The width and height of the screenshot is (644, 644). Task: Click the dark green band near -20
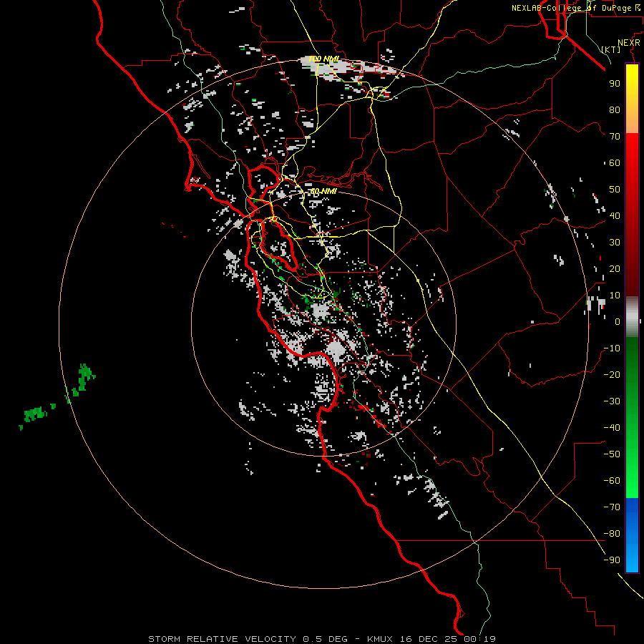pyautogui.click(x=632, y=370)
